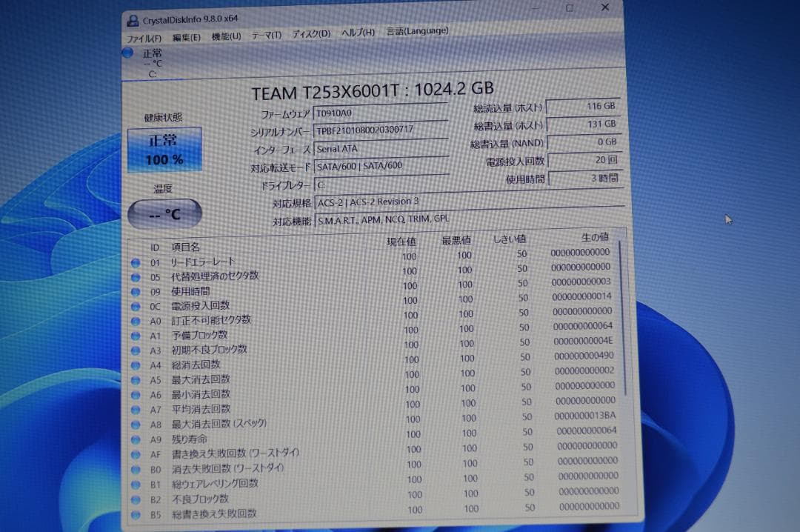Click the blue status dot for row B0
Viewport: 800px width, 532px height.
coord(136,470)
